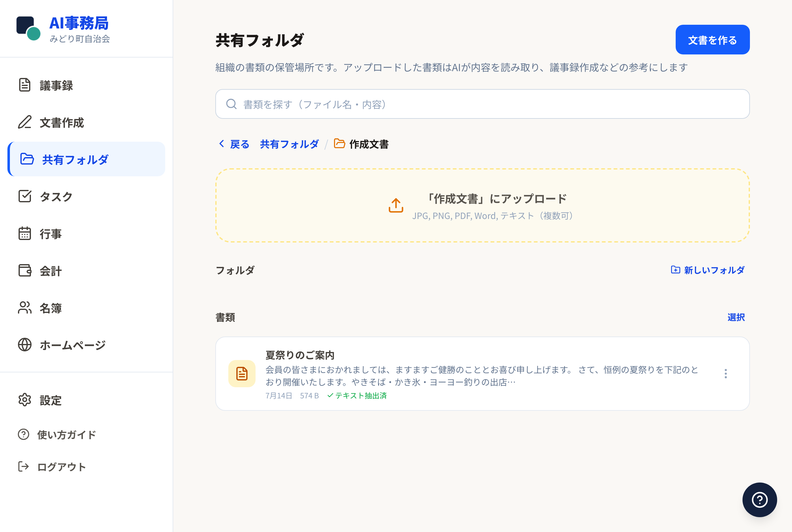Click 共有フォルダ breadcrumb link
Image resolution: width=792 pixels, height=532 pixels.
tap(289, 144)
